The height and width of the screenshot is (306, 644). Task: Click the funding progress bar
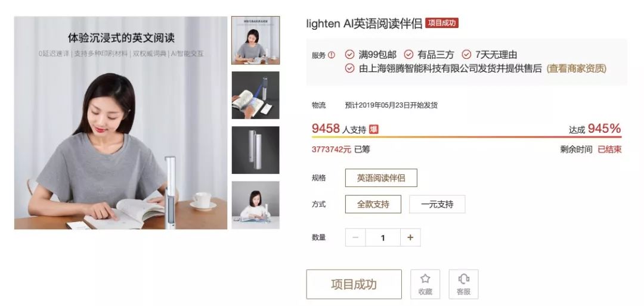466,137
